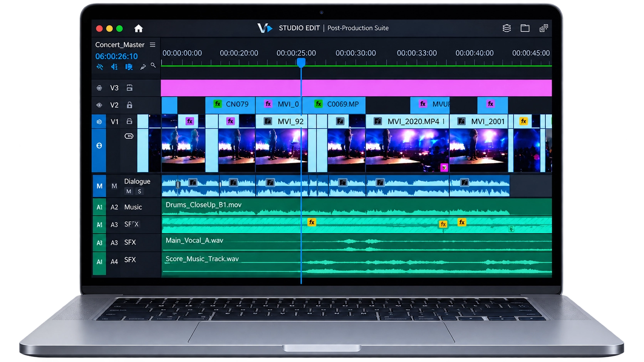
Task: Click the capsule badge icon under V1 lock
Action: click(129, 136)
